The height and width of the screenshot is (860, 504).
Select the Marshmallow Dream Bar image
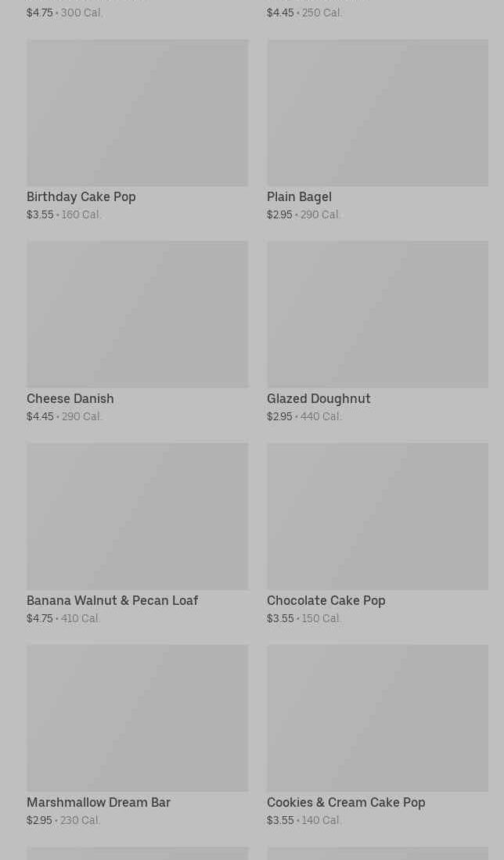point(137,718)
